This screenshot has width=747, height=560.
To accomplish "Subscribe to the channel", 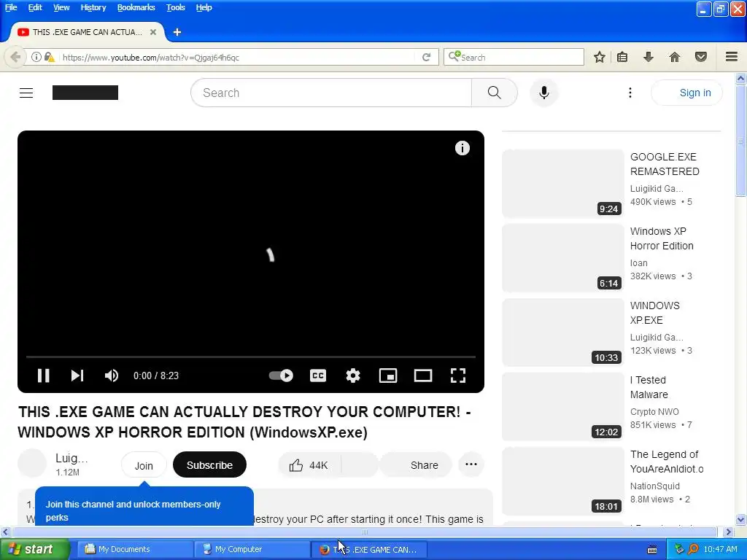I will pyautogui.click(x=209, y=464).
